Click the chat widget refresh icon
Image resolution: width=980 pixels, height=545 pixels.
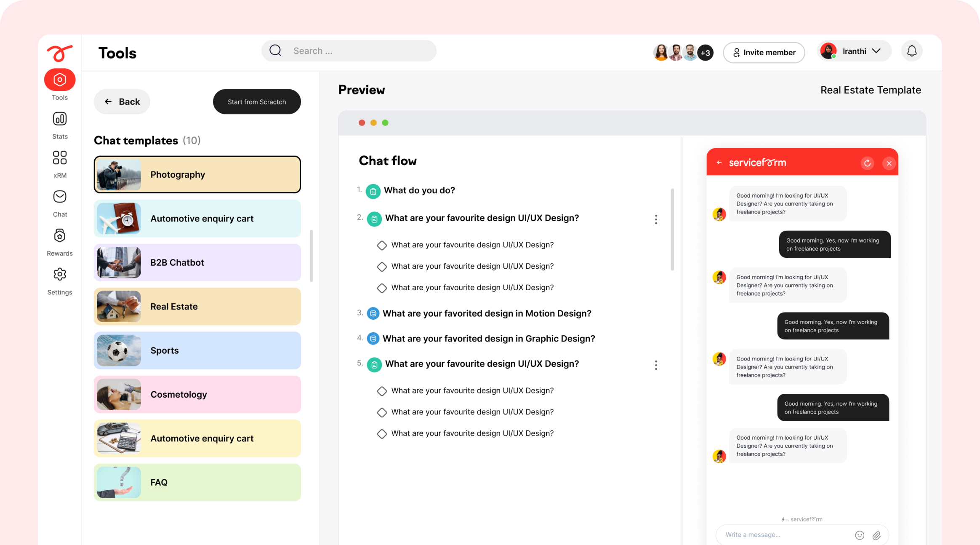(x=867, y=163)
